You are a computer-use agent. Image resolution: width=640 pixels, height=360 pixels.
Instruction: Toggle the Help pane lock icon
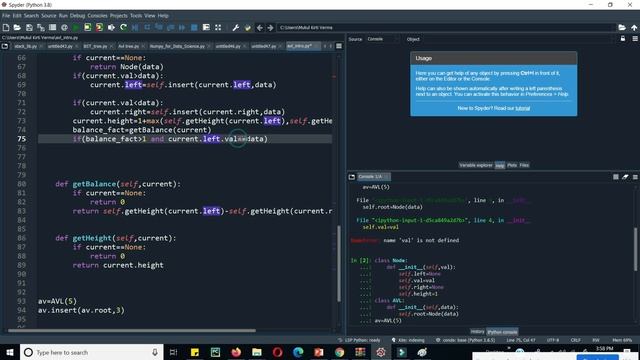tap(623, 39)
